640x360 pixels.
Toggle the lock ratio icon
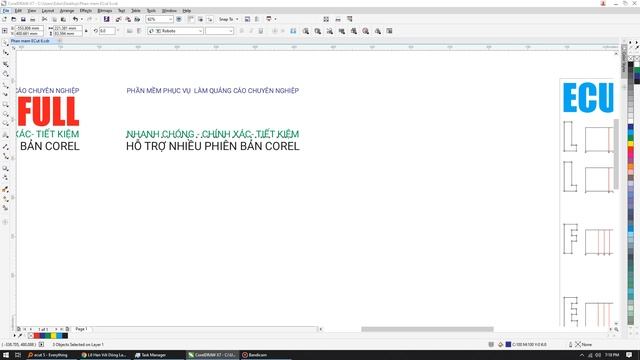(x=86, y=31)
